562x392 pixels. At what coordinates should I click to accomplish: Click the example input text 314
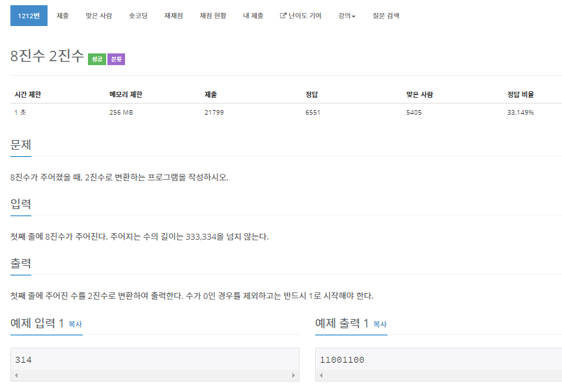(23, 359)
